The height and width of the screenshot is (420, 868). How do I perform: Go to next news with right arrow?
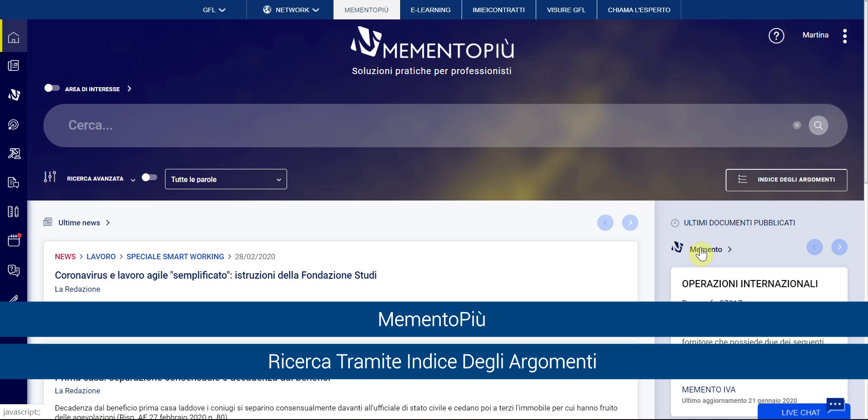(630, 222)
